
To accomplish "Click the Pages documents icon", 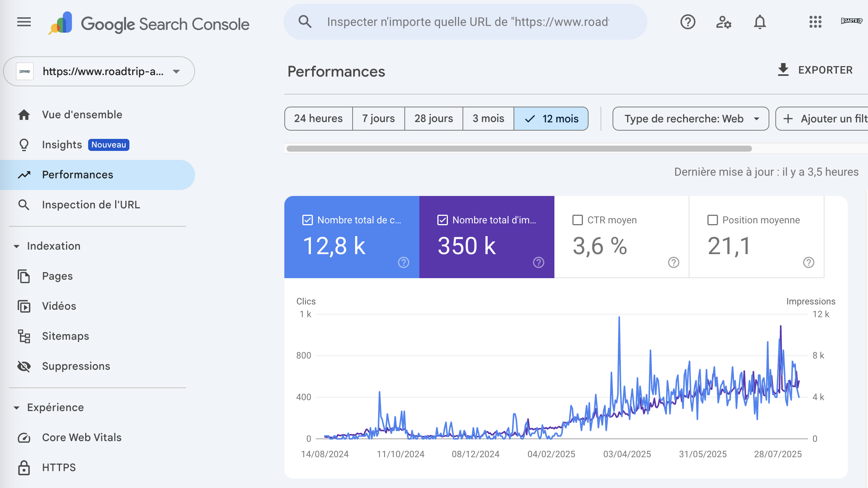I will point(24,276).
